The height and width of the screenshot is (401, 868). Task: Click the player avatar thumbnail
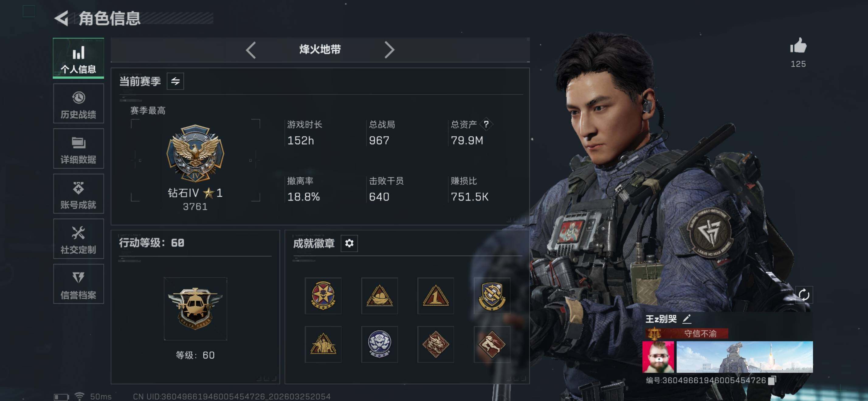[658, 357]
